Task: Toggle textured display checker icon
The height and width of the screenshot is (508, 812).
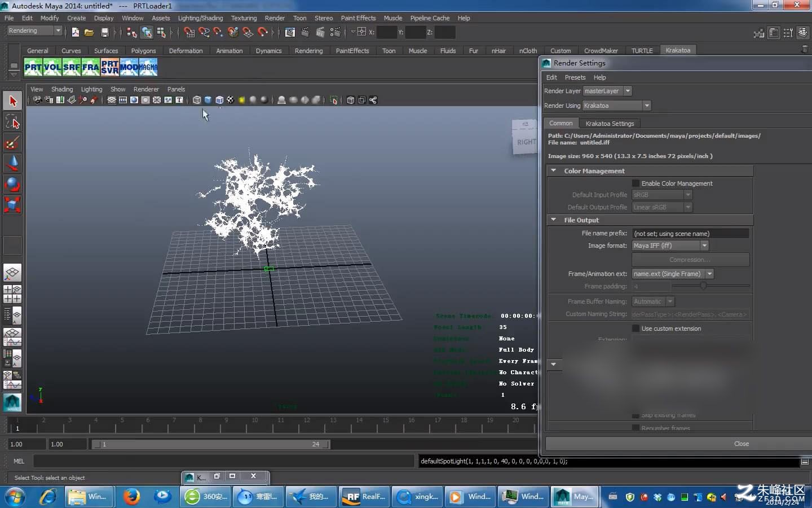Action: coord(231,100)
